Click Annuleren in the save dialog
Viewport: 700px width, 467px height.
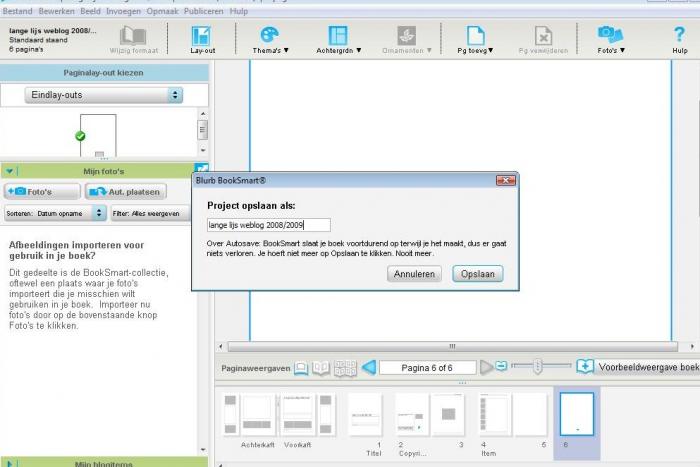414,274
